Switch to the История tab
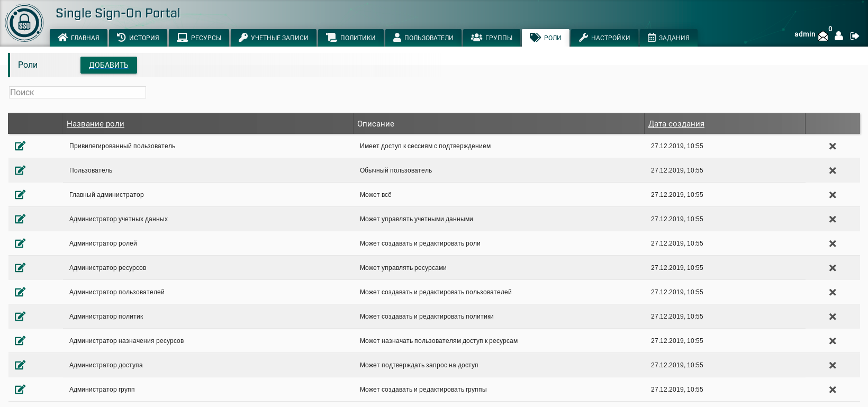Viewport: 868px width, 407px height. click(138, 38)
